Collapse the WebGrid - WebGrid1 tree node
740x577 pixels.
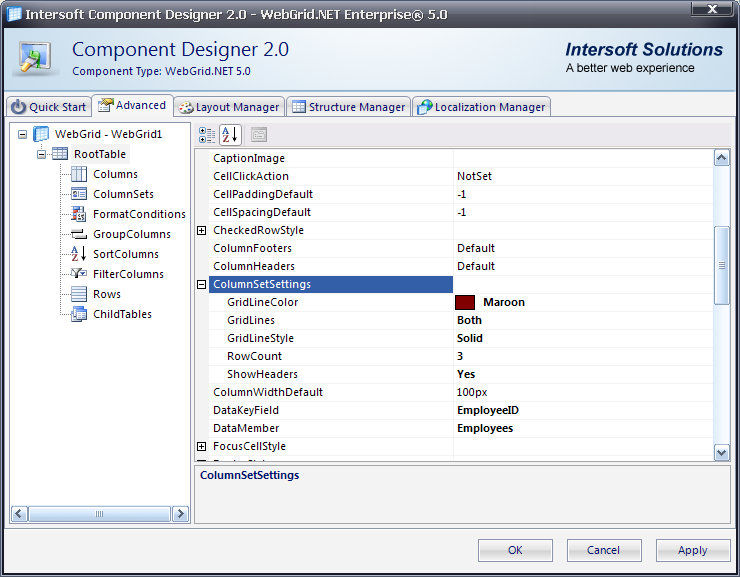click(x=22, y=134)
